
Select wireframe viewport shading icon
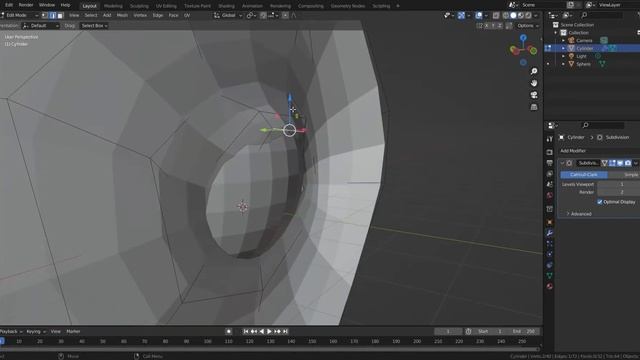(506, 15)
